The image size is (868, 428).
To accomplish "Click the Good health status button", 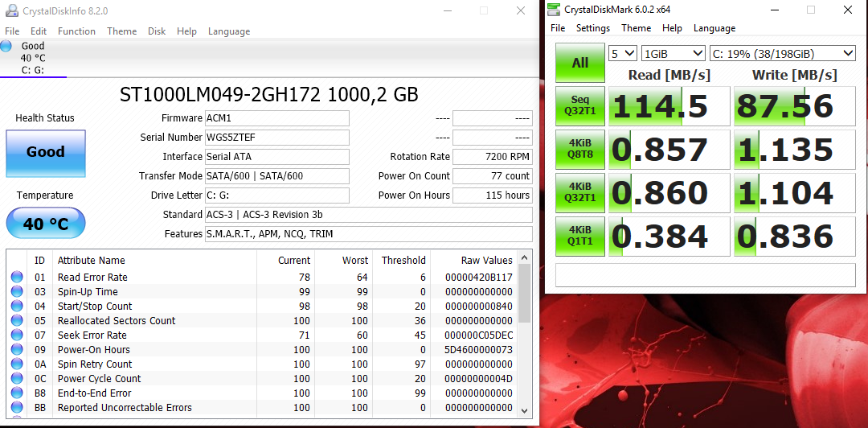I will [x=45, y=153].
